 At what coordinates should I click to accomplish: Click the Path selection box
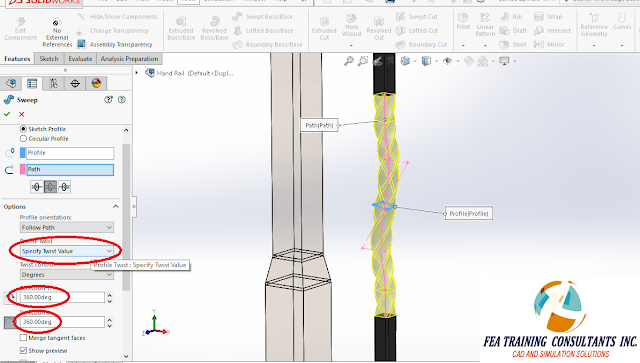pyautogui.click(x=70, y=169)
